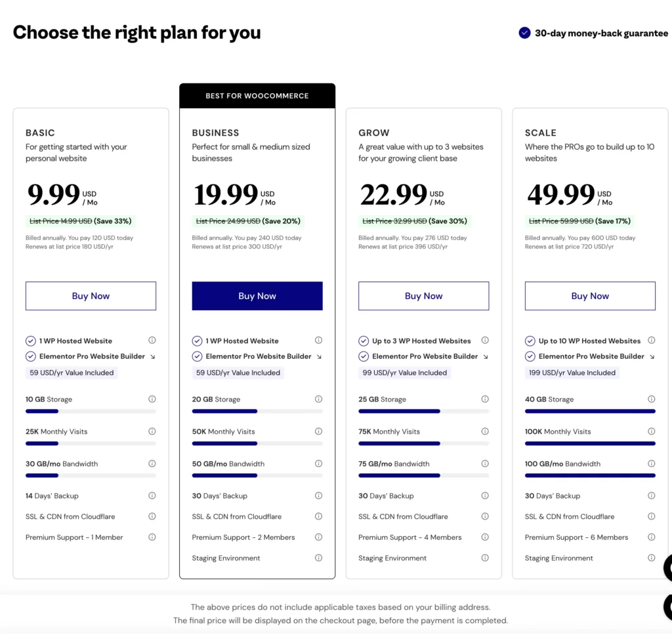
Task: Click info icon beside Basic 10 GB Storage
Action: [152, 399]
